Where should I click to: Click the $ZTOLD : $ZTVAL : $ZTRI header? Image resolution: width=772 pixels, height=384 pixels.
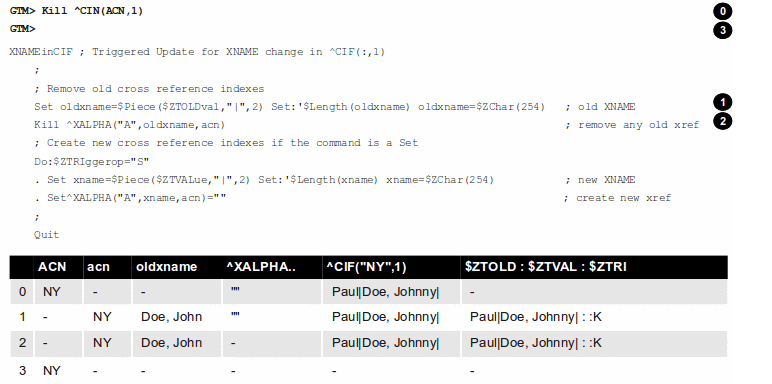546,267
